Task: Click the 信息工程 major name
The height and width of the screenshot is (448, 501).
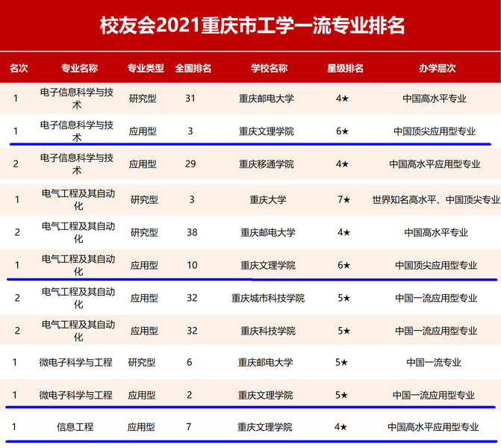Action: pyautogui.click(x=75, y=427)
